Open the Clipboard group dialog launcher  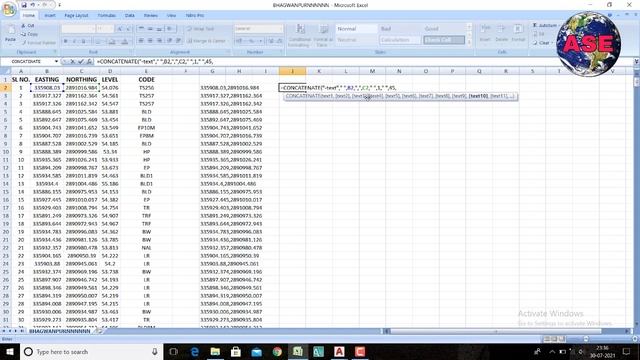pyautogui.click(x=55, y=52)
